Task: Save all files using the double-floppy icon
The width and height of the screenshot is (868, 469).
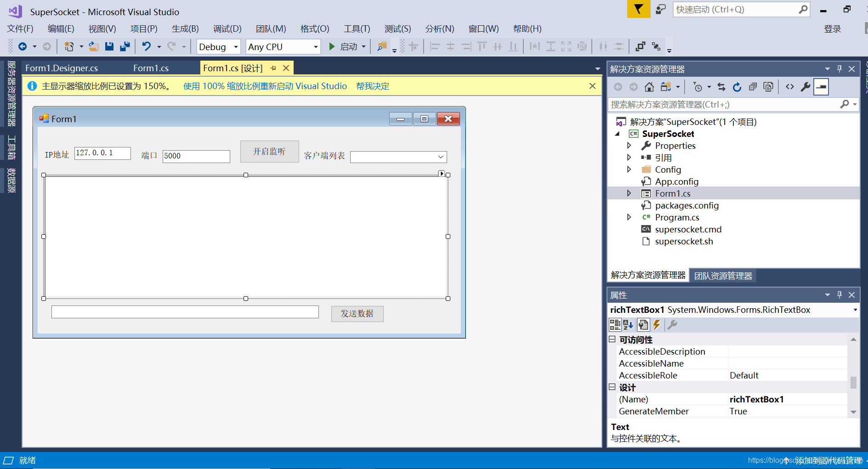Action: point(125,46)
